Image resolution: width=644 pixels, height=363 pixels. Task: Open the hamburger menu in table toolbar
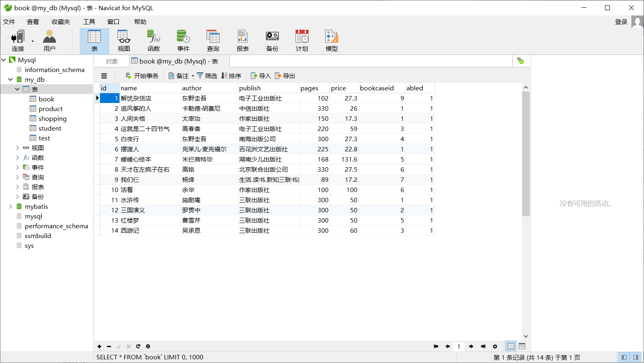tap(104, 76)
